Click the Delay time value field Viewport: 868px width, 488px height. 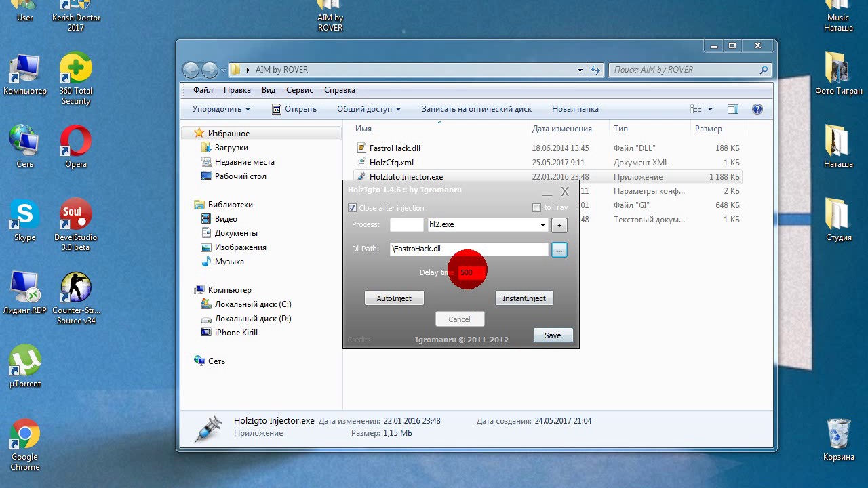coord(472,272)
